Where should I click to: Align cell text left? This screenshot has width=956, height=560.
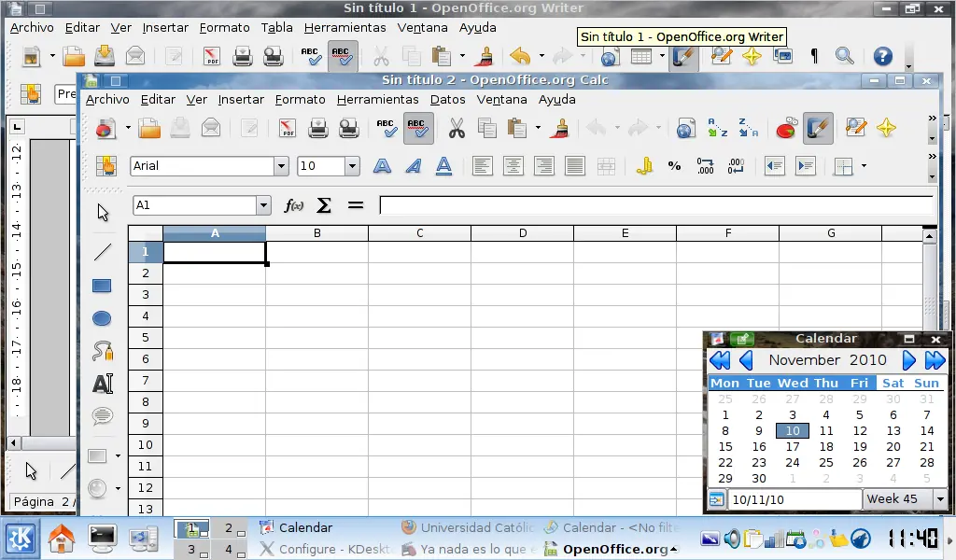click(x=483, y=166)
